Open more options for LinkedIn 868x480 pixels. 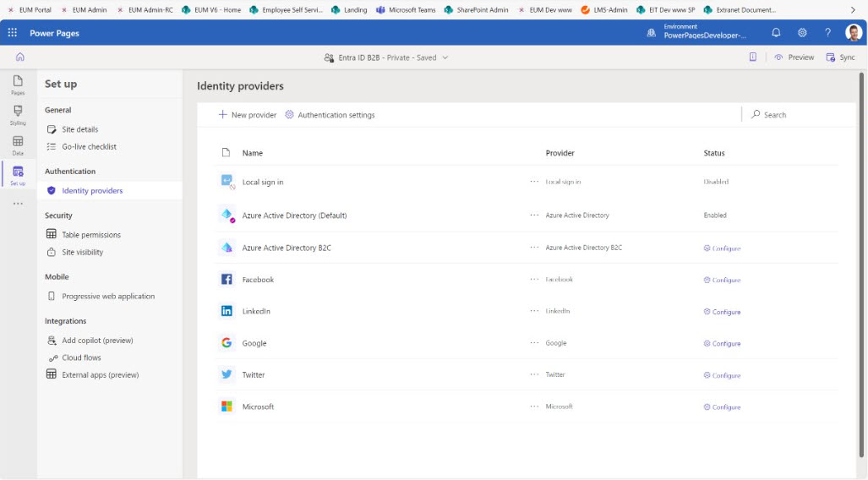534,311
